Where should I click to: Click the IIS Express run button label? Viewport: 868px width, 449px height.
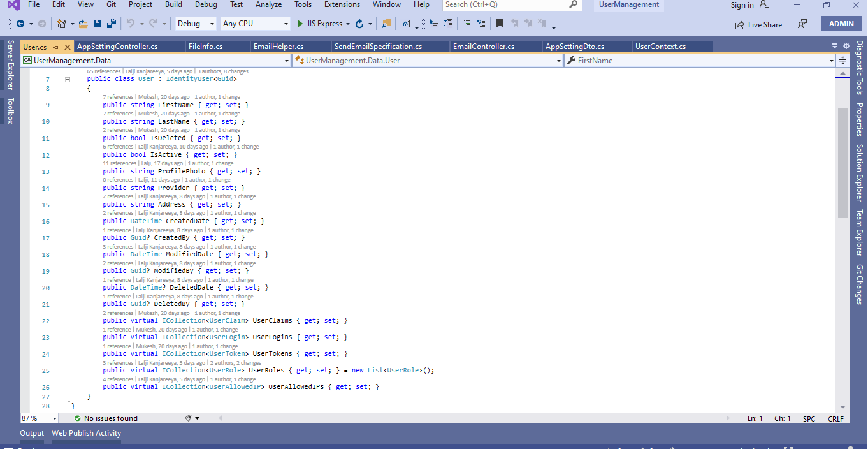click(x=325, y=24)
